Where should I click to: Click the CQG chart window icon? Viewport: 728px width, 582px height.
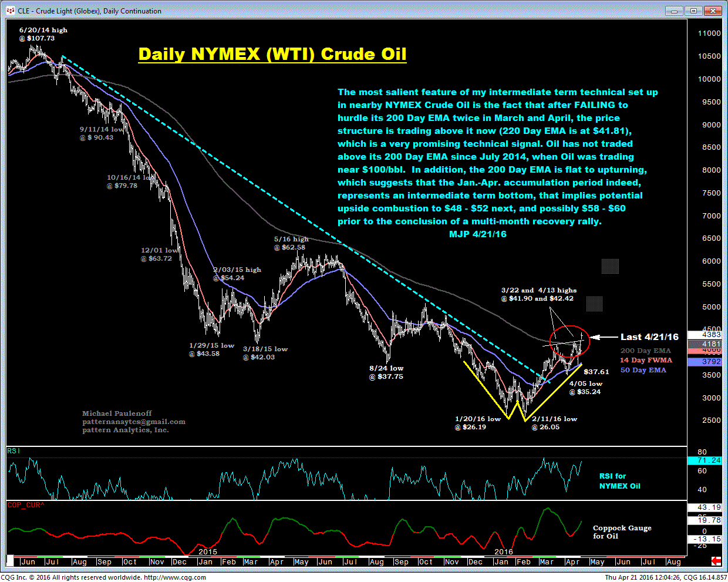tap(9, 11)
